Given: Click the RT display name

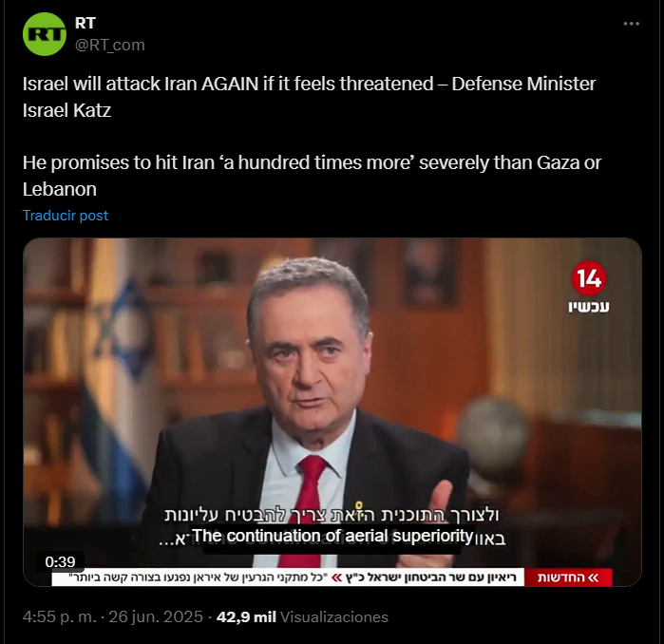Looking at the screenshot, I should click(85, 23).
